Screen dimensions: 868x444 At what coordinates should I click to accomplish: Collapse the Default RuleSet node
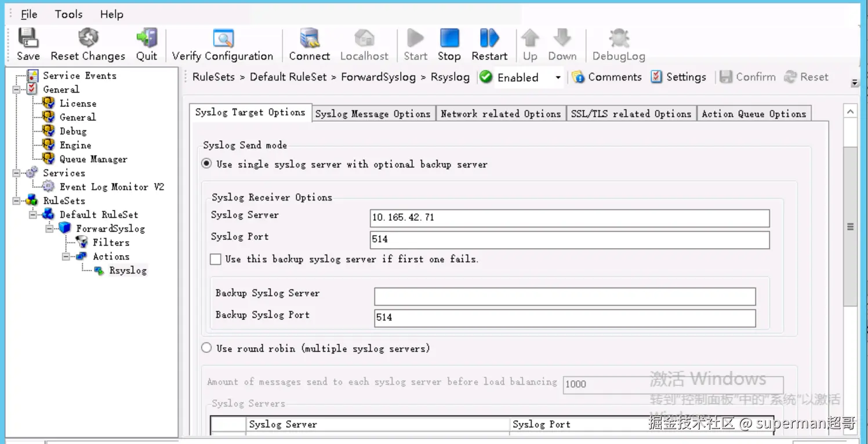coord(33,214)
